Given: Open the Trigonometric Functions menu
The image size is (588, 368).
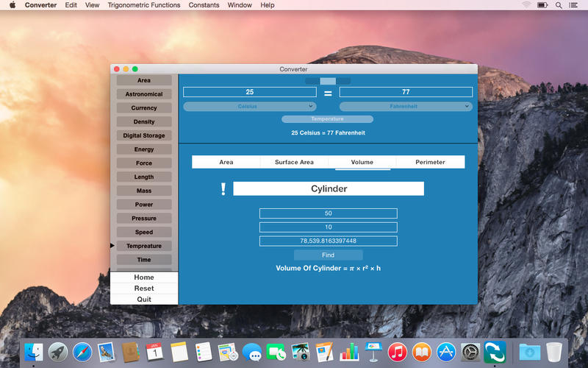Looking at the screenshot, I should click(x=144, y=5).
